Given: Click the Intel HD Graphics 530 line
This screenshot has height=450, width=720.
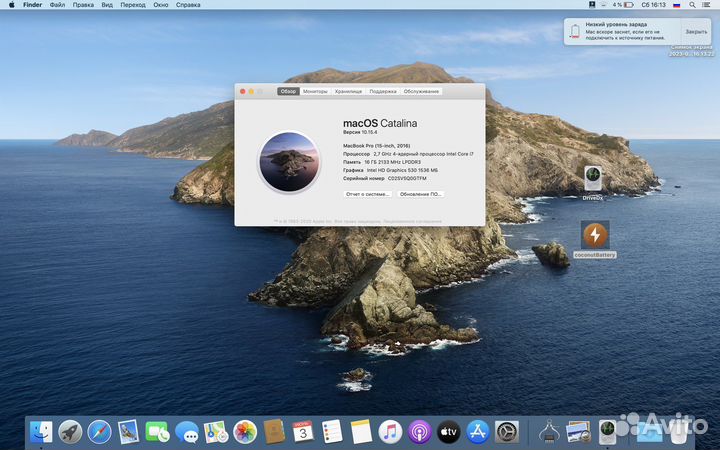Looking at the screenshot, I should point(390,170).
